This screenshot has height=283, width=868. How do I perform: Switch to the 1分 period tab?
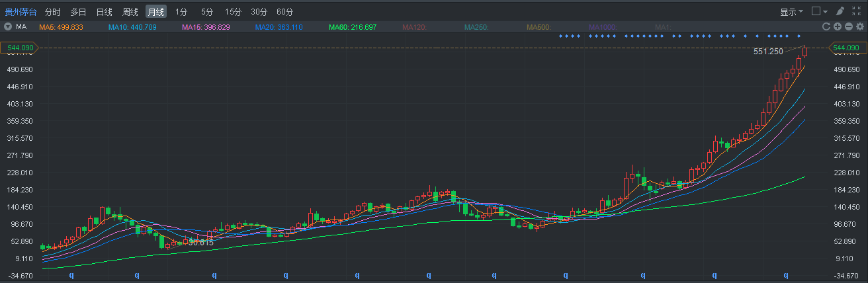(181, 12)
